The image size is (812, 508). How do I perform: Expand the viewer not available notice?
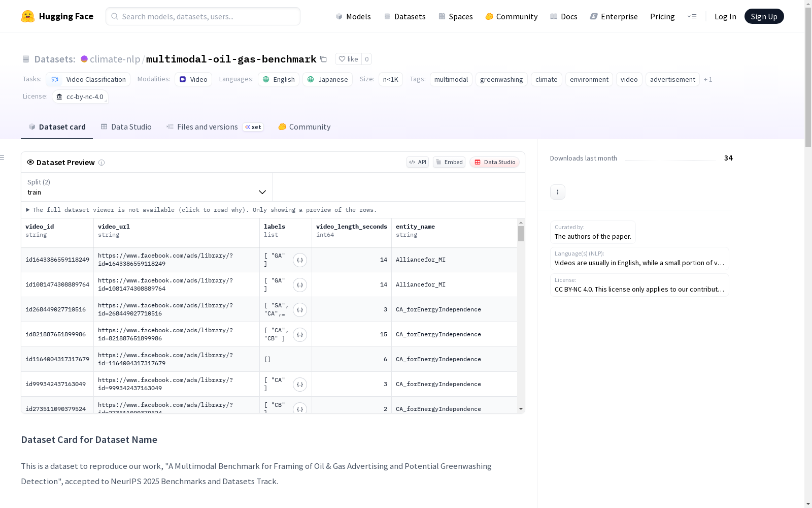(x=201, y=210)
